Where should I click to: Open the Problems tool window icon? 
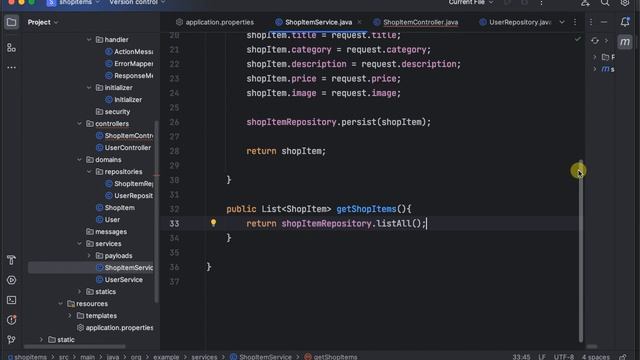[11, 320]
